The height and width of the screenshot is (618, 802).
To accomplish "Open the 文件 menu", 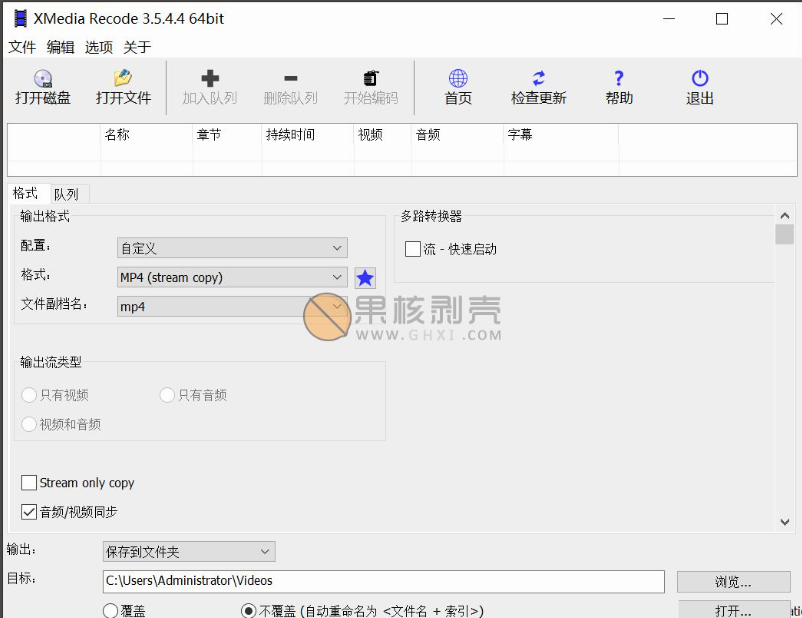I will pyautogui.click(x=22, y=47).
